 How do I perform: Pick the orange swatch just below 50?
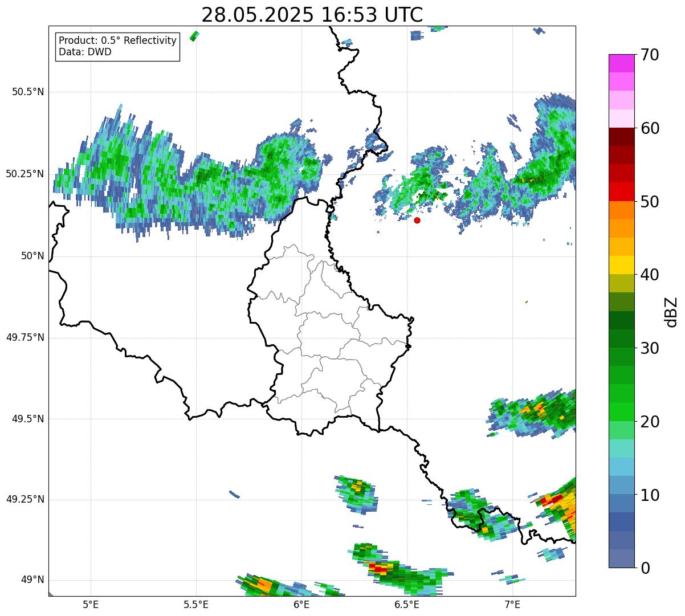click(x=622, y=210)
